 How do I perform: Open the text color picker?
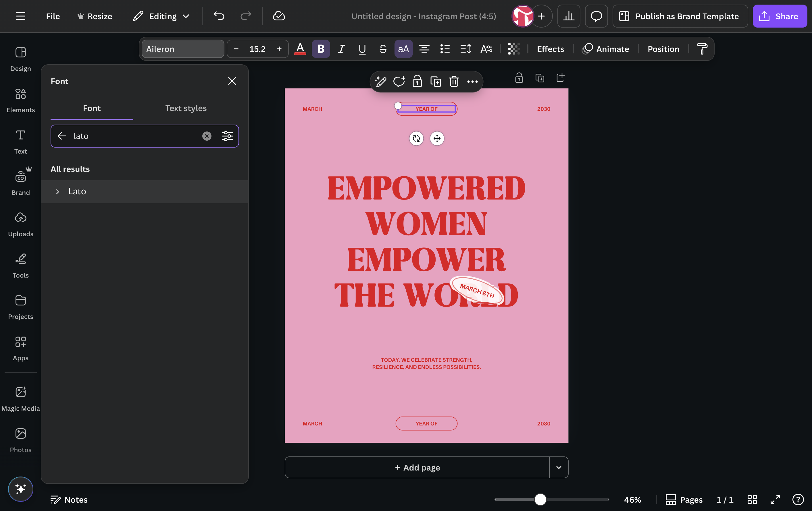pos(300,49)
